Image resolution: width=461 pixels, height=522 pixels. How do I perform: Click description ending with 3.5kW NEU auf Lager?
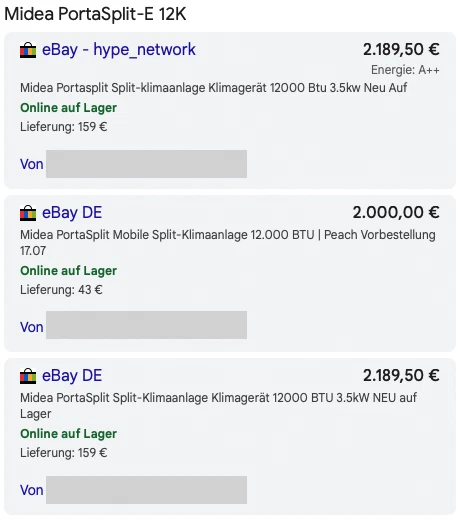(x=218, y=406)
